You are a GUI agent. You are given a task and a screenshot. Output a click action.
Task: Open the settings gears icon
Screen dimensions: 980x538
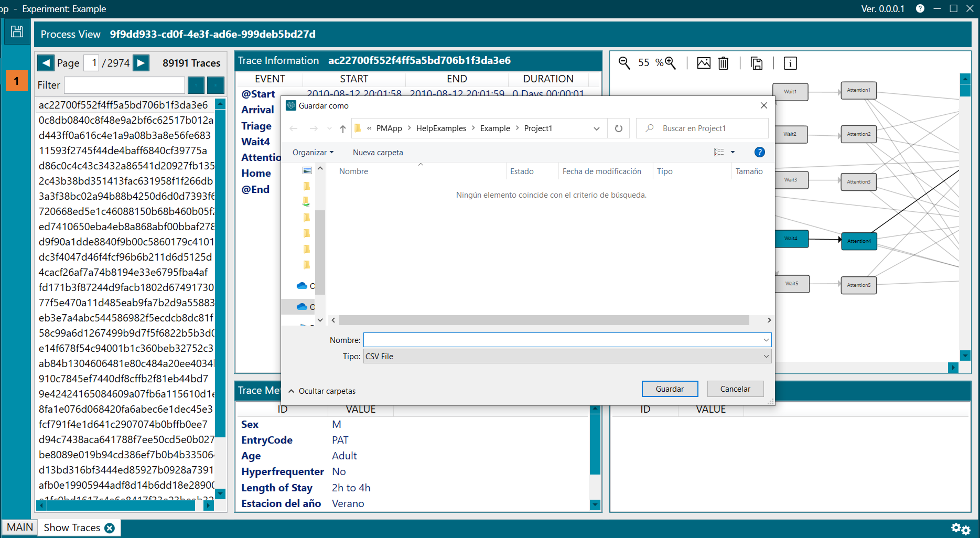[961, 528]
